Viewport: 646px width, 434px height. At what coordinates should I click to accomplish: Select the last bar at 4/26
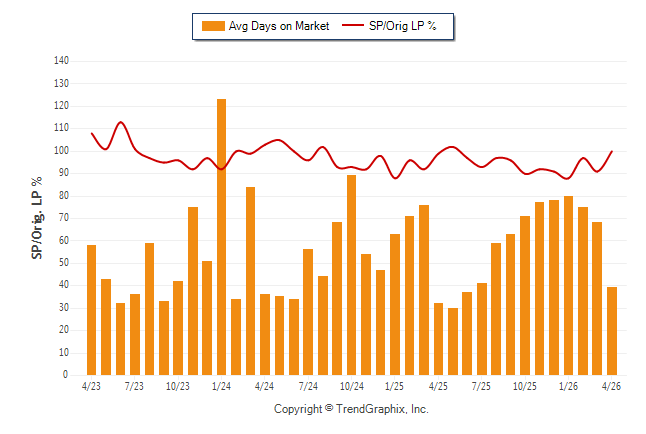[x=612, y=331]
